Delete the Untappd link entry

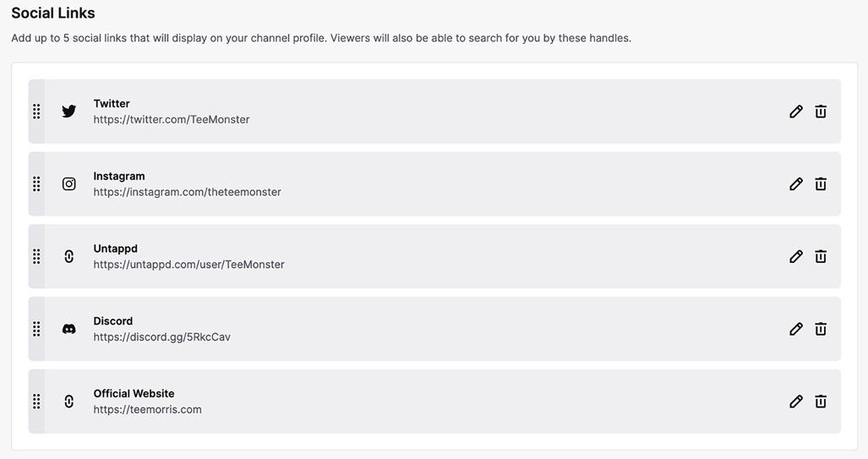click(821, 257)
